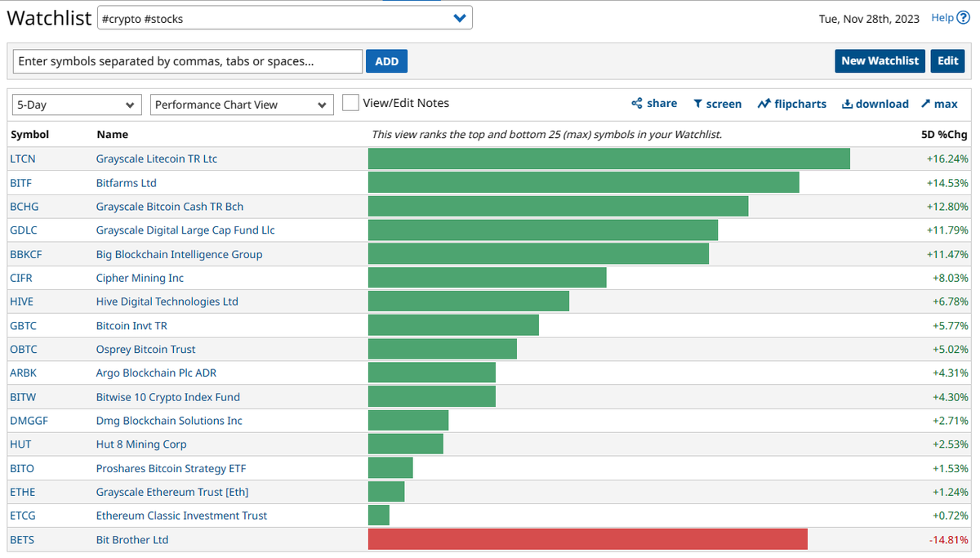This screenshot has width=980, height=558.
Task: Click Bit Brother Ltd name
Action: click(132, 540)
